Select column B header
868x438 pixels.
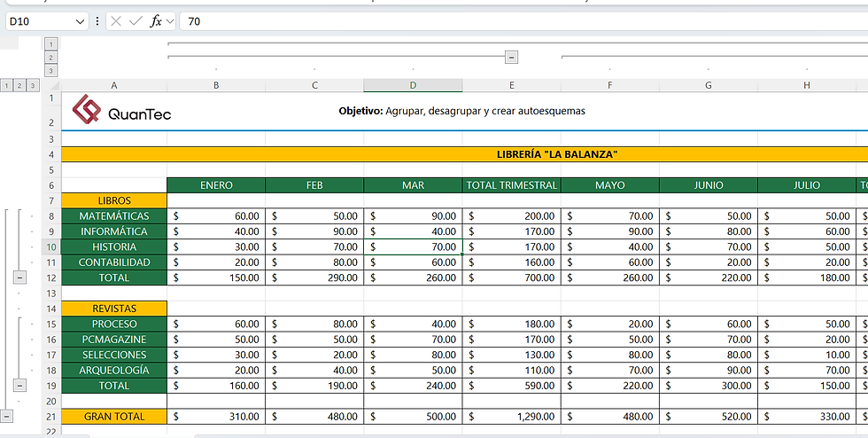[x=216, y=85]
